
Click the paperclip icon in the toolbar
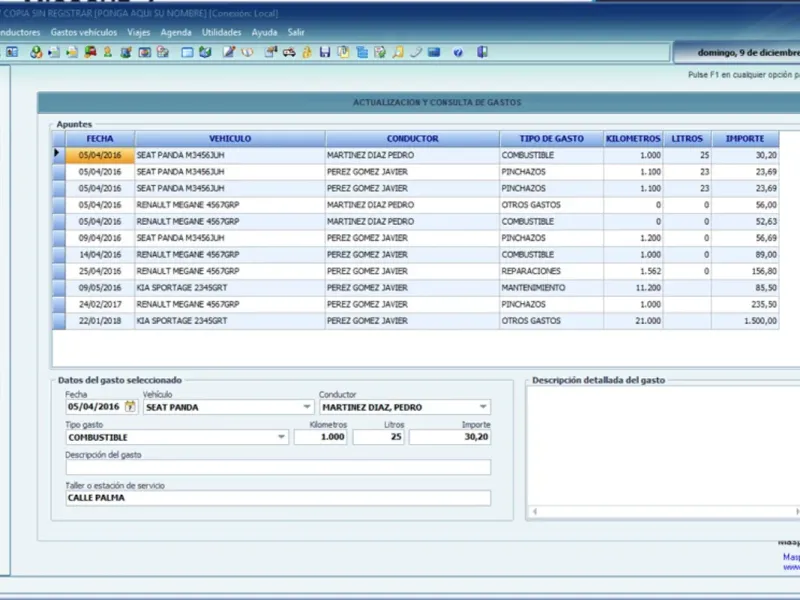[x=416, y=52]
